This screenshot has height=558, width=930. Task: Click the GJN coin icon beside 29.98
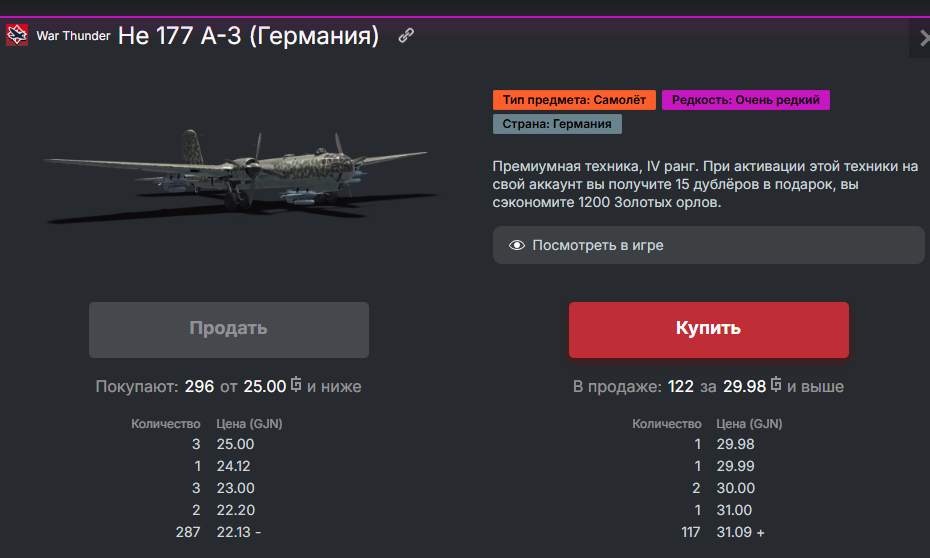pos(776,384)
